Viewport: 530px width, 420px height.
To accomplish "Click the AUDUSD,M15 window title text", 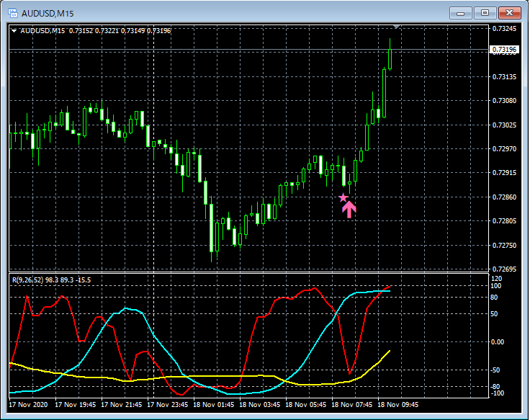I will [x=47, y=13].
